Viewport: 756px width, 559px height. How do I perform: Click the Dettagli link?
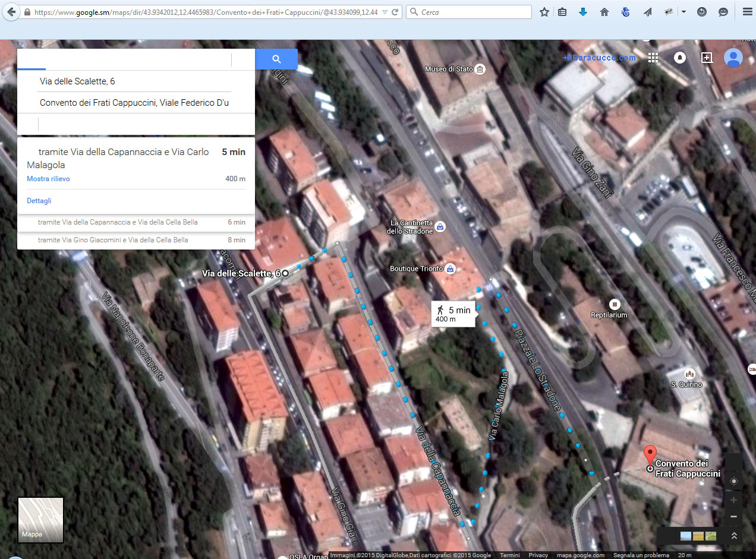(x=39, y=201)
